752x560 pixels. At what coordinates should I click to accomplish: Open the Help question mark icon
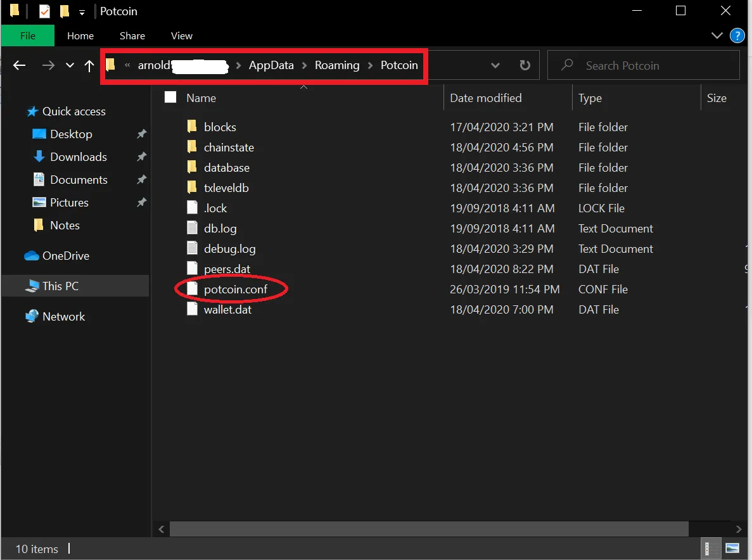737,35
